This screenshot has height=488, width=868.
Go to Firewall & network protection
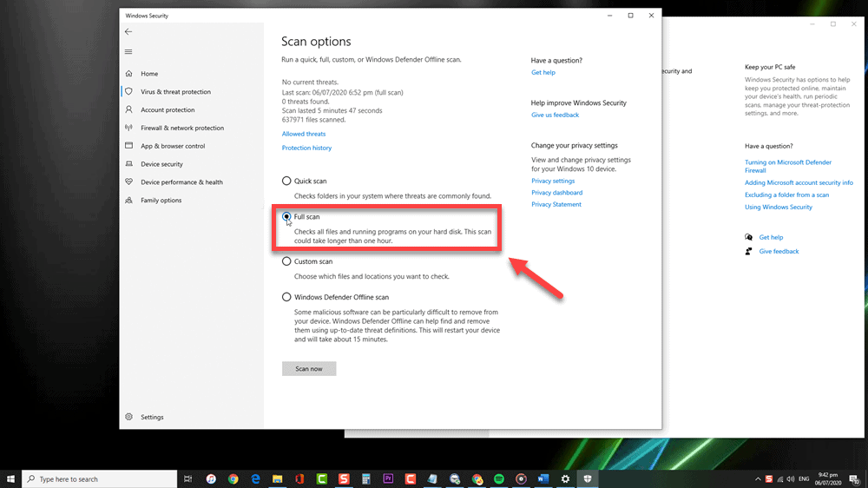pos(182,128)
